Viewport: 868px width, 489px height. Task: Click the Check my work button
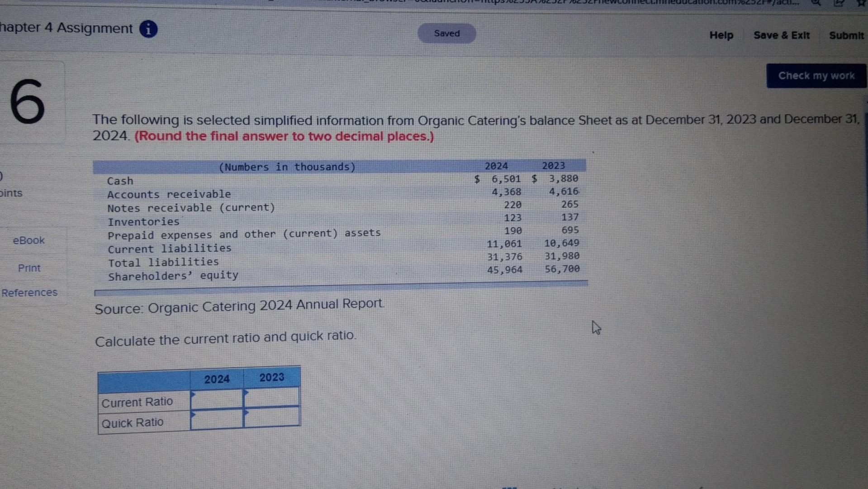pos(816,75)
